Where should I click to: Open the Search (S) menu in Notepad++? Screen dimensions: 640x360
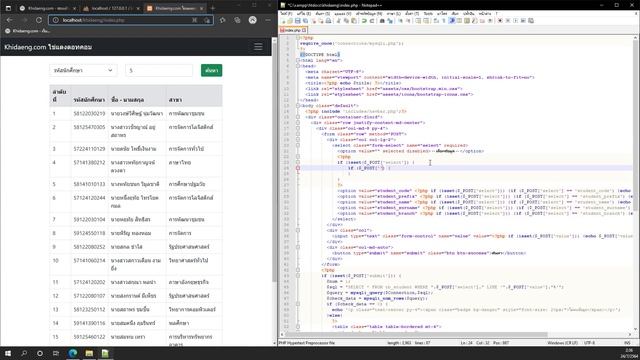click(322, 13)
